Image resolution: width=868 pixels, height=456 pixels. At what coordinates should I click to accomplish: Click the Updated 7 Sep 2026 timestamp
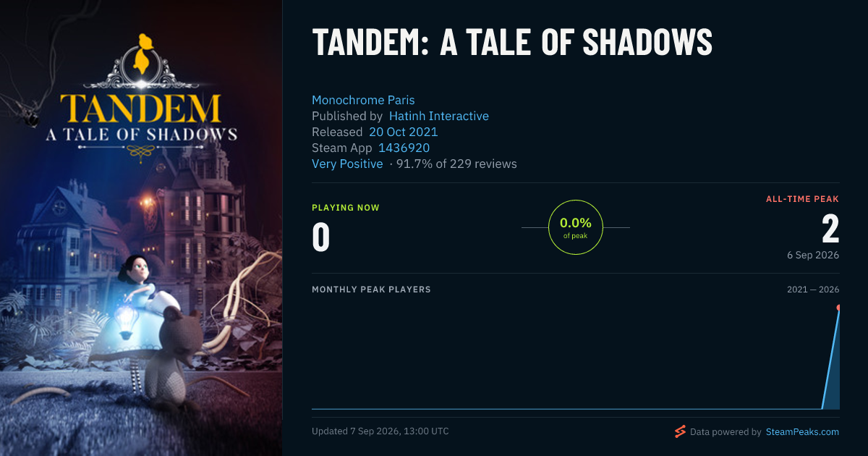tap(380, 431)
